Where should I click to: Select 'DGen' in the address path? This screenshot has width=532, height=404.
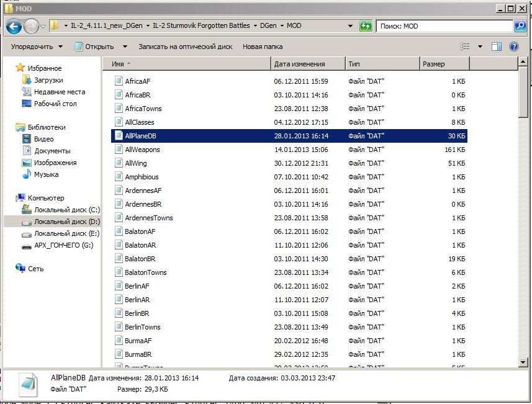tap(268, 26)
